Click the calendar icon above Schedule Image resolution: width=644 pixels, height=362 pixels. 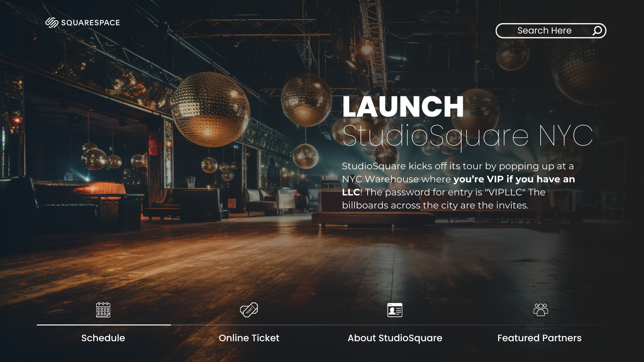[103, 310]
